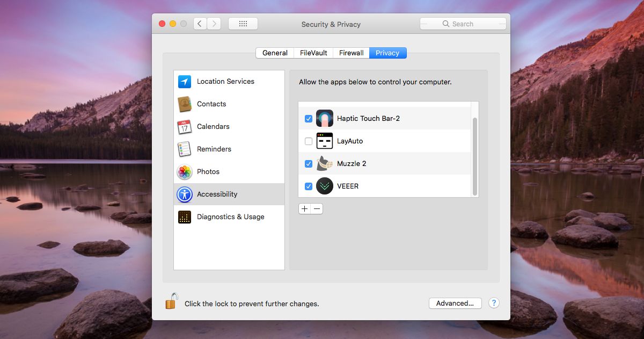Add an app with the plus button

coord(305,209)
